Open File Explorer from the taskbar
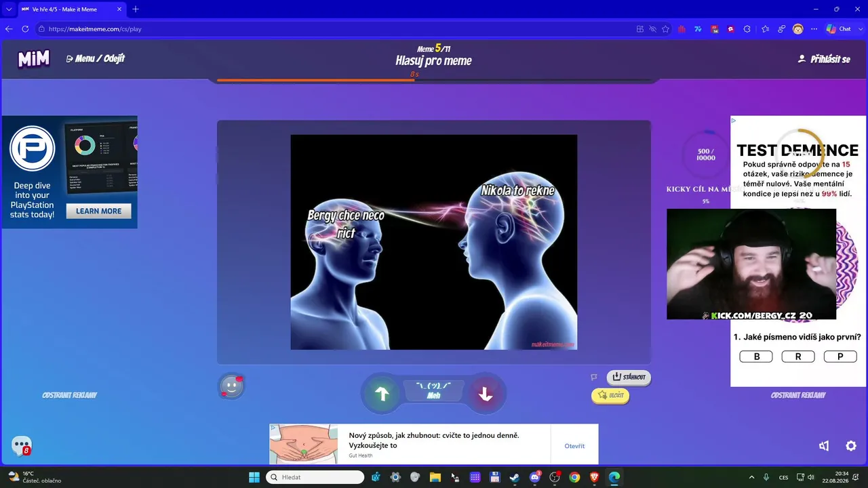 [x=435, y=477]
